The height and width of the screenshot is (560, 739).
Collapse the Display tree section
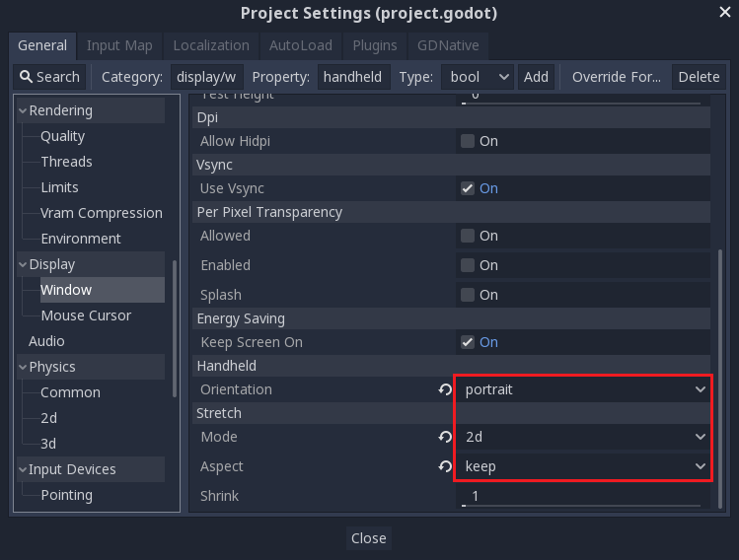click(x=22, y=265)
